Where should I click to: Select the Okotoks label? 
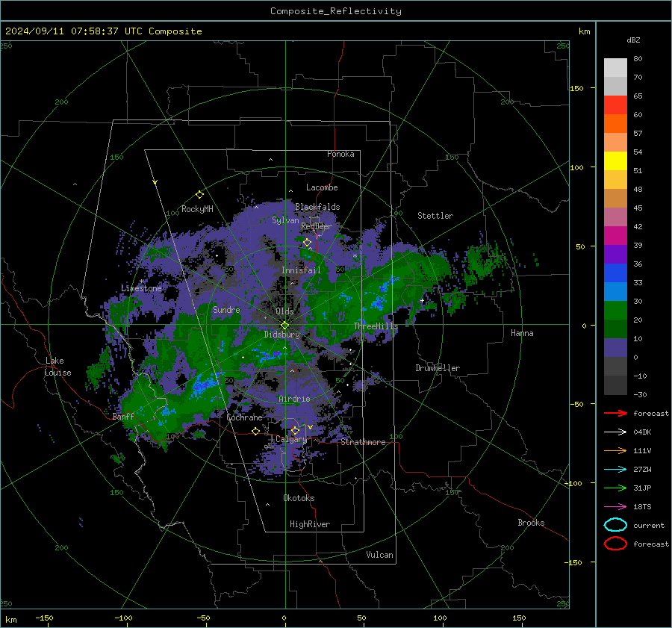[x=299, y=497]
